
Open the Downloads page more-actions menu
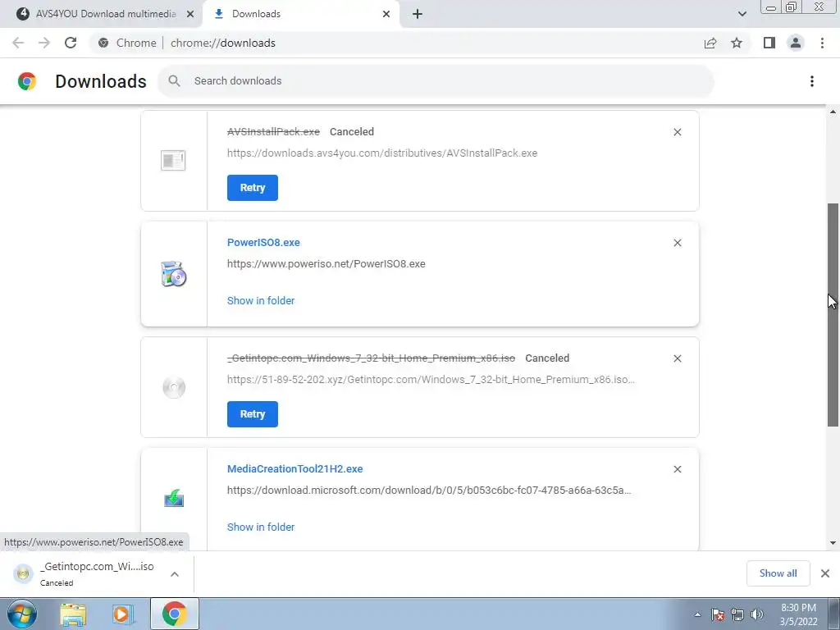(812, 81)
